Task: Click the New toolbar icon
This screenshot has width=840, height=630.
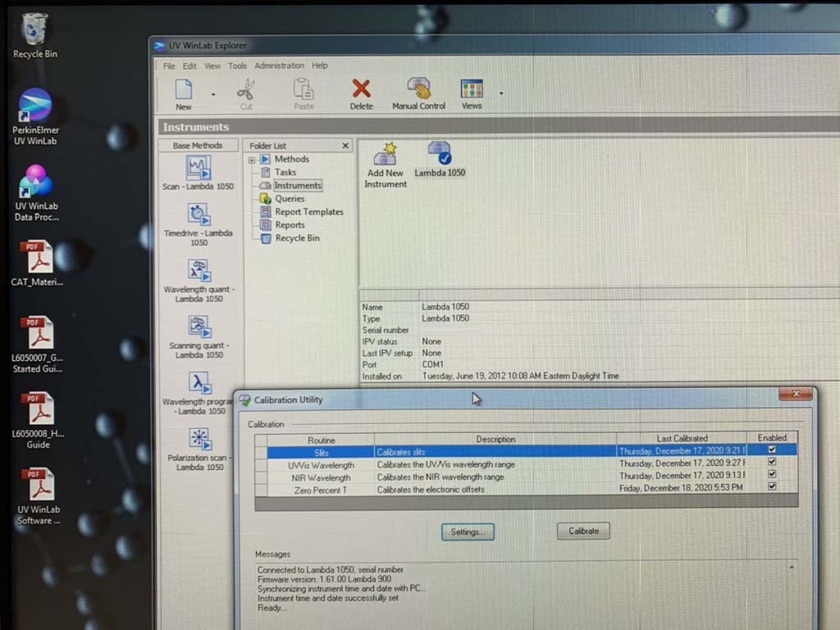Action: (183, 95)
